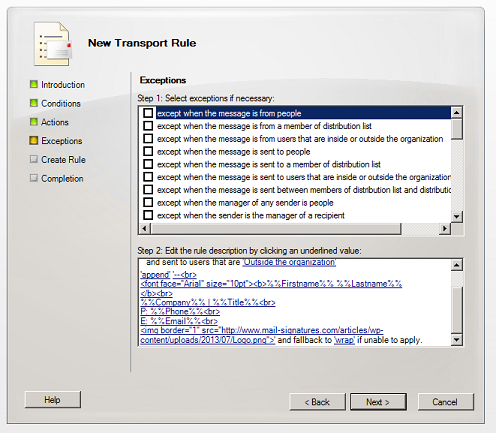
Task: Click the exceptions list scroll left arrow
Action: coord(144,229)
